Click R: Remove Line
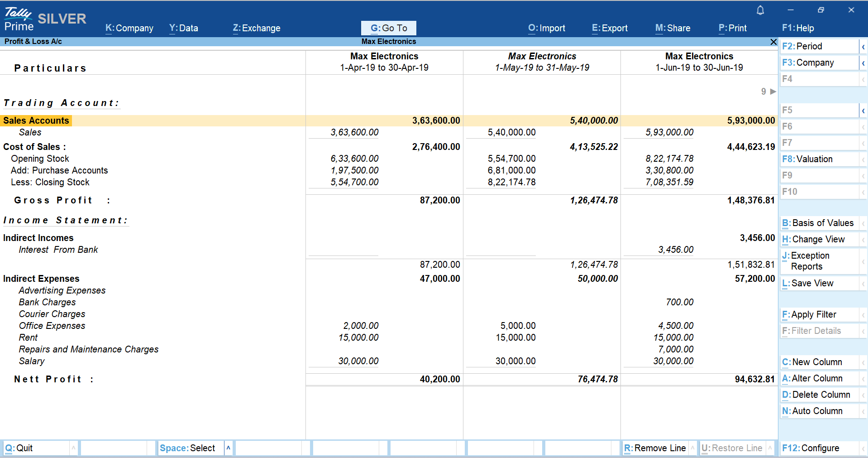Viewport: 868px width, 458px height. (655, 448)
